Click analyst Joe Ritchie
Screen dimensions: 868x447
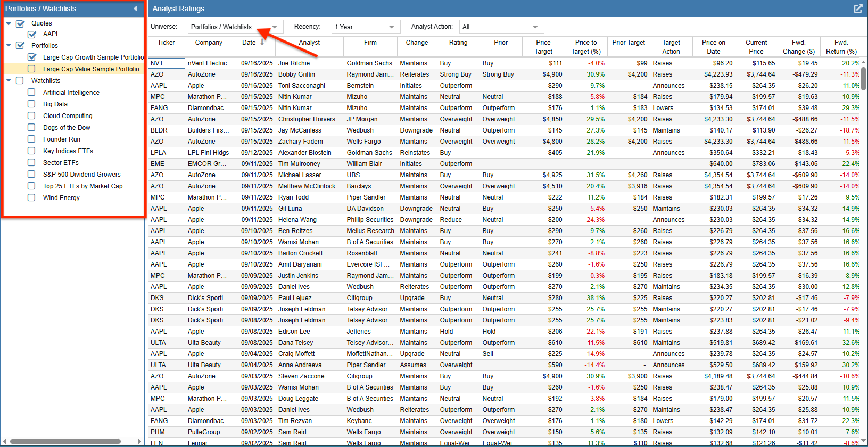[x=294, y=63]
